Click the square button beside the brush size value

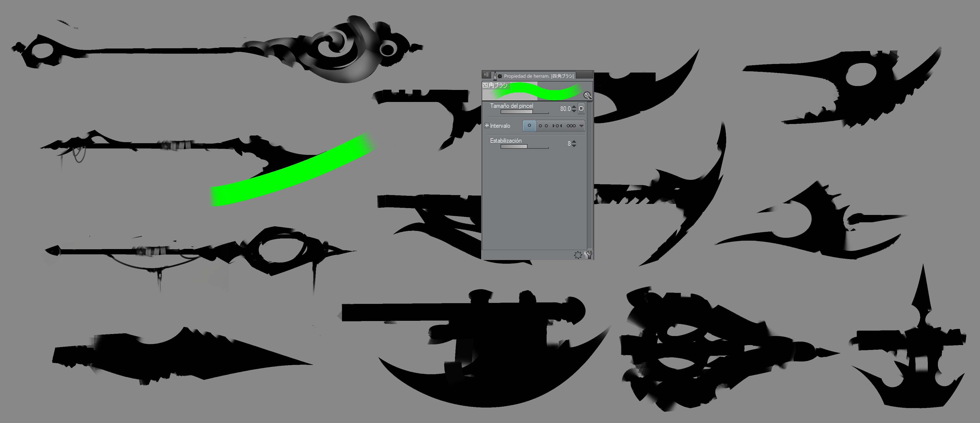point(581,109)
